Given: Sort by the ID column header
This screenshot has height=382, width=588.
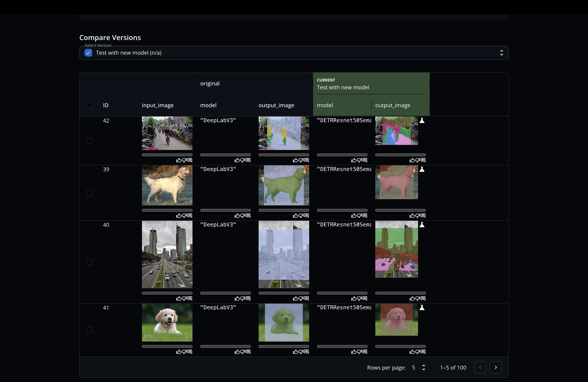Looking at the screenshot, I should tap(106, 105).
